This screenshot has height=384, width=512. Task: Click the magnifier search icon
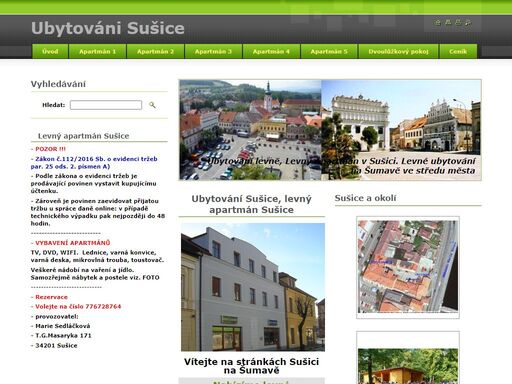tap(152, 105)
